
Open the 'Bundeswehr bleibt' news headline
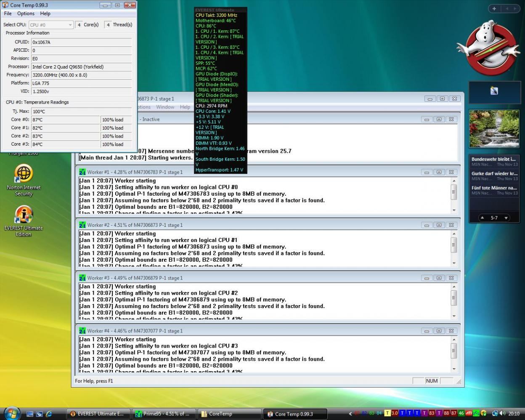pos(493,159)
